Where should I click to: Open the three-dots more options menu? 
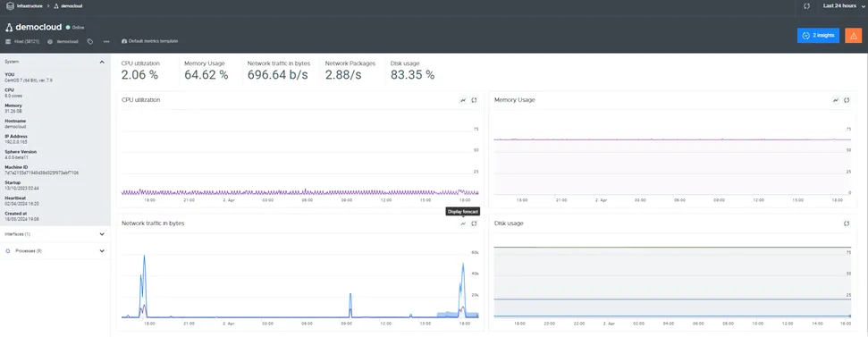click(106, 41)
